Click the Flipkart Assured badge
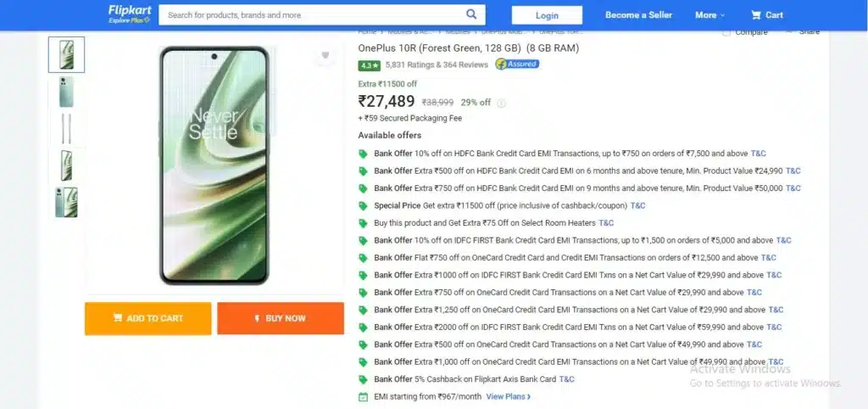868x409 pixels. (x=517, y=64)
